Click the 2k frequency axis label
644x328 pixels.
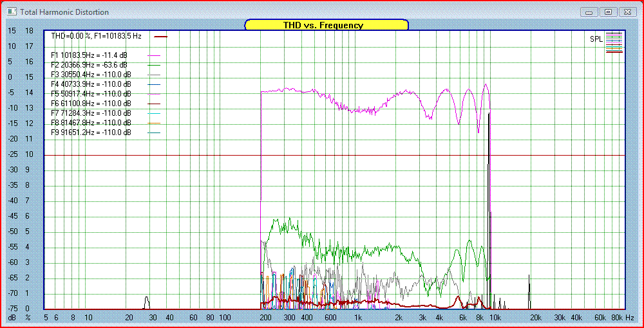click(x=399, y=318)
